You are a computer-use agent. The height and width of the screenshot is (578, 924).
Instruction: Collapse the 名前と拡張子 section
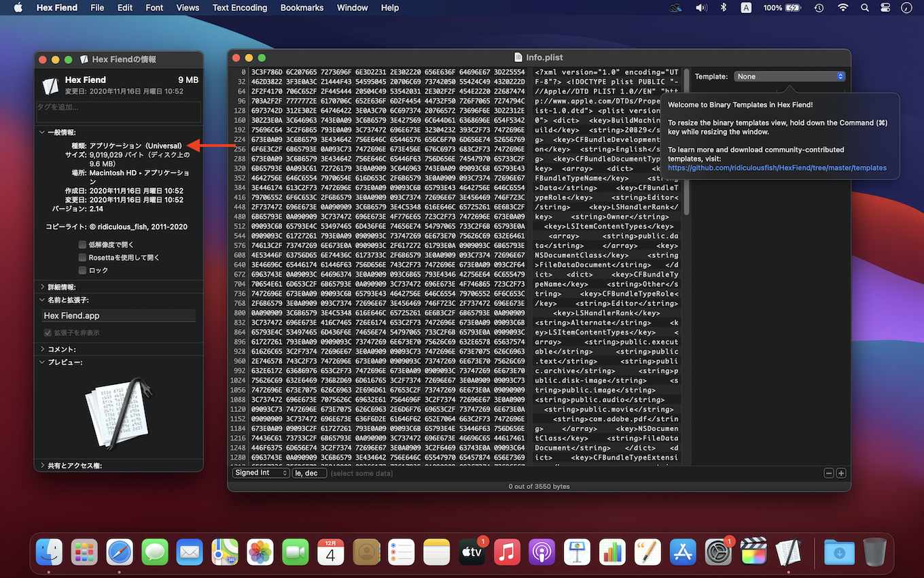point(42,300)
